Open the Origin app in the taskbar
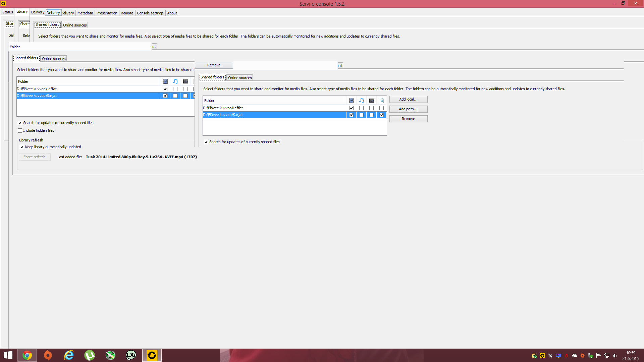Image resolution: width=644 pixels, height=362 pixels. 48,355
